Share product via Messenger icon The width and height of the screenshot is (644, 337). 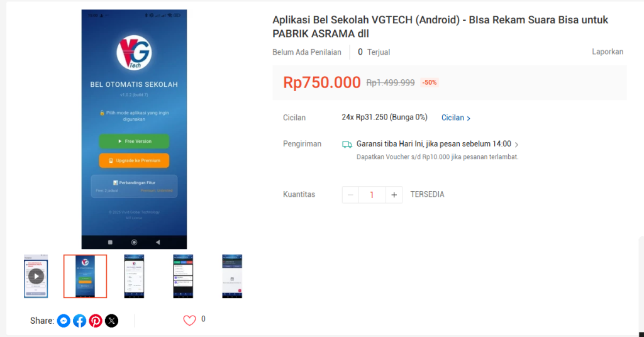pos(64,321)
